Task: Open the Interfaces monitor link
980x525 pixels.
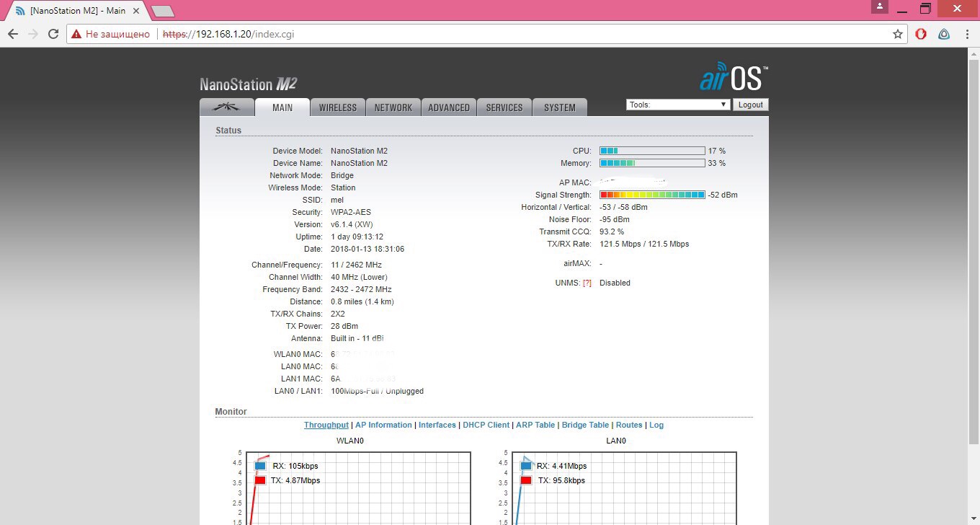Action: click(x=437, y=425)
